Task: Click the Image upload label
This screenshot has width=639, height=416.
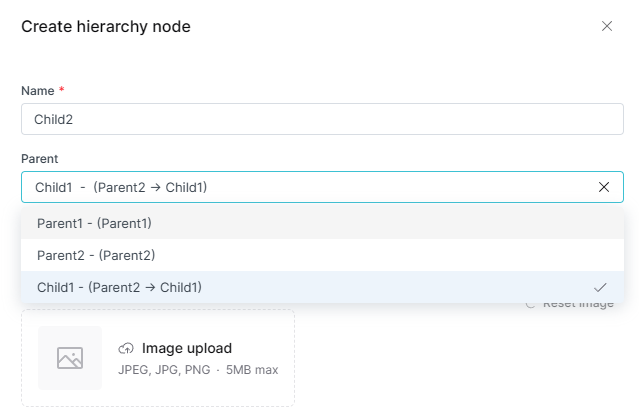Action: pyautogui.click(x=187, y=349)
